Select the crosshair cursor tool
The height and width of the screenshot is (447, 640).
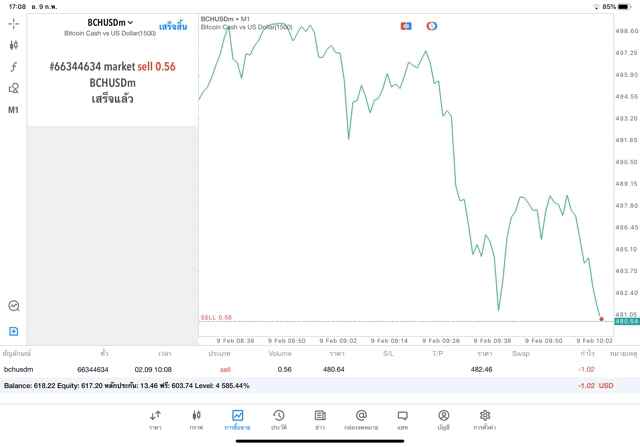pos(13,24)
